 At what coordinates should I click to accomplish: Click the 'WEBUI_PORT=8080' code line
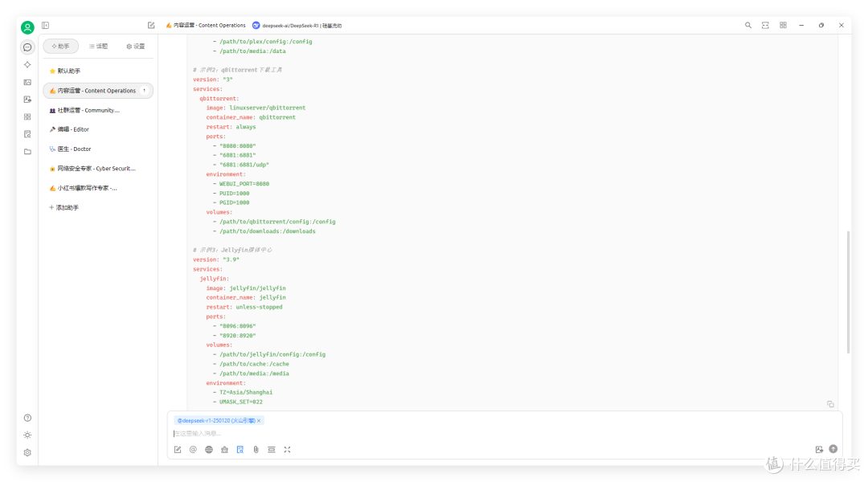click(244, 184)
